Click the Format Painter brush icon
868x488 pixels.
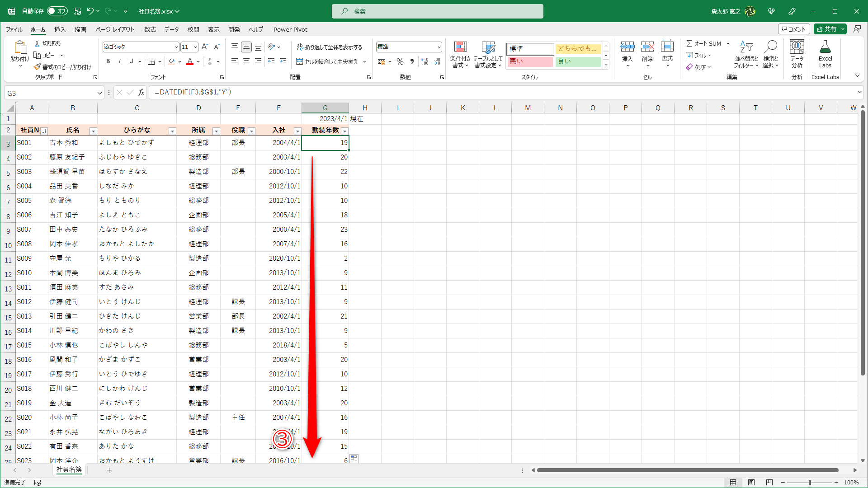(37, 67)
